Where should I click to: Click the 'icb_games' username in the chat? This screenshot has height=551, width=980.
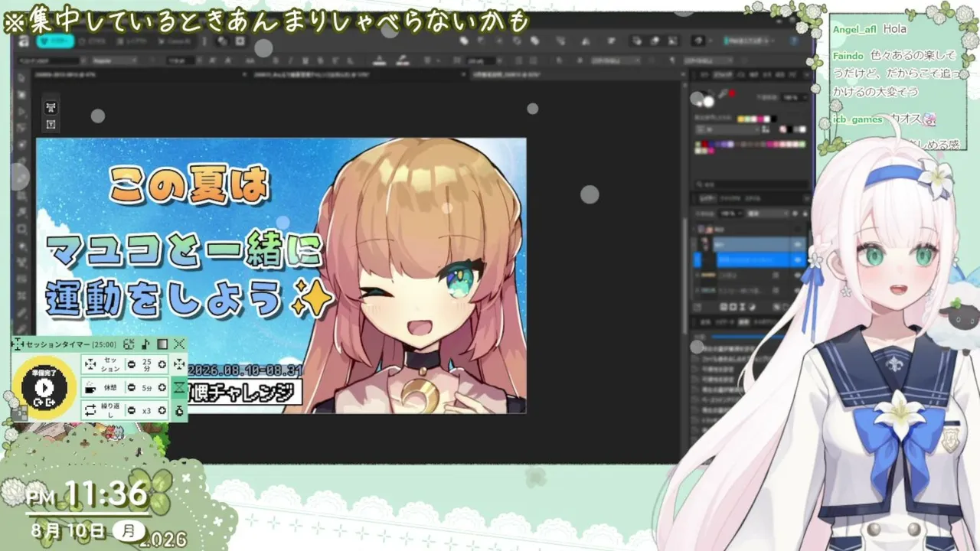(857, 119)
